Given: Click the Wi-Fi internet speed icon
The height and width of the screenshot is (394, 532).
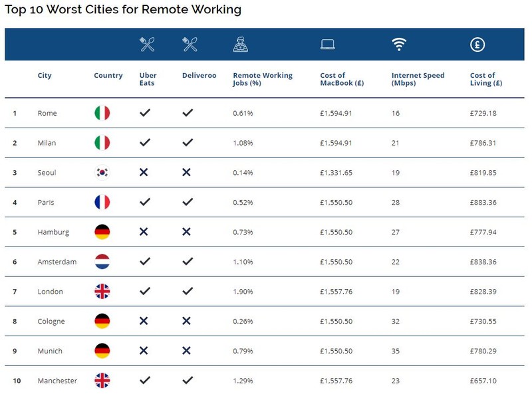Looking at the screenshot, I should click(399, 45).
